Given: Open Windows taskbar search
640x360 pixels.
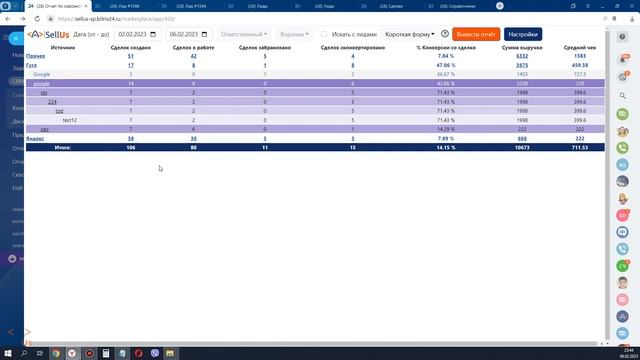Looking at the screenshot, I should click(24, 353).
